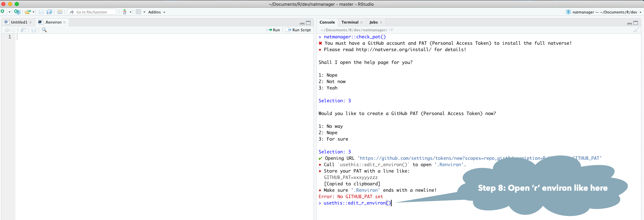644x220 pixels.
Task: Open the Jobs tab
Action: point(373,22)
